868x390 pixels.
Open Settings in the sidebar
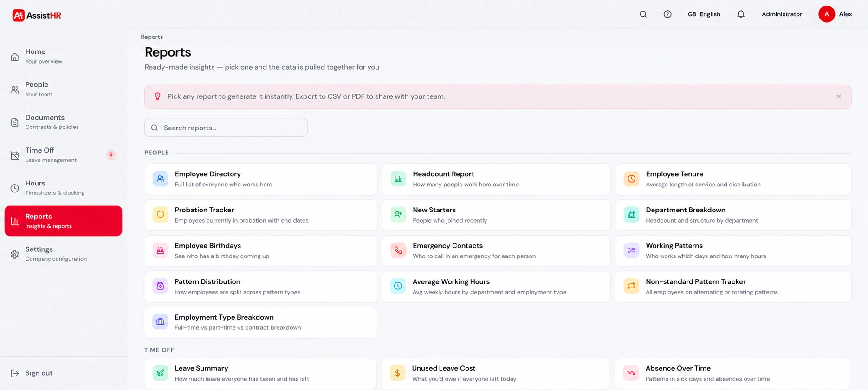tap(64, 254)
